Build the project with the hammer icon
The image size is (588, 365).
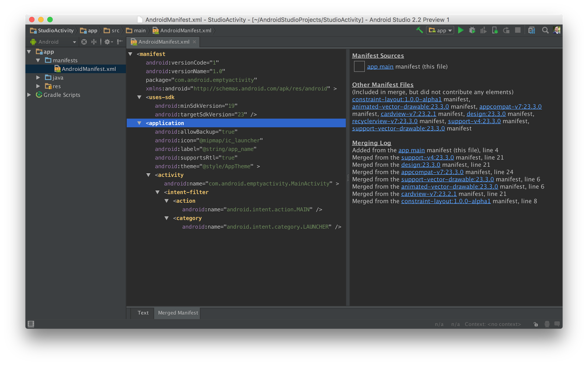[419, 30]
